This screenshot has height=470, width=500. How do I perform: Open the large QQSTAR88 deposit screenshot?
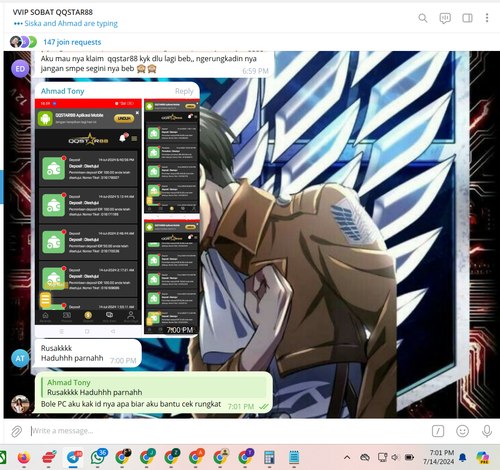coord(88,218)
